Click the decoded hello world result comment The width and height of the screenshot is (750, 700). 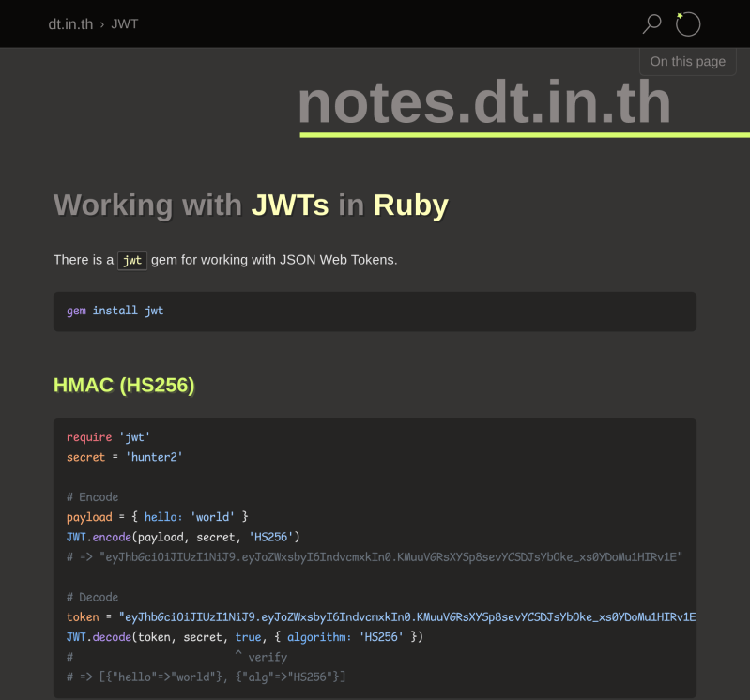pyautogui.click(x=207, y=677)
